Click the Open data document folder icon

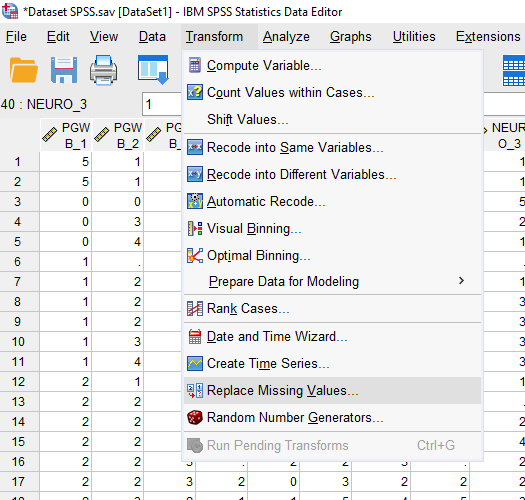(x=23, y=70)
